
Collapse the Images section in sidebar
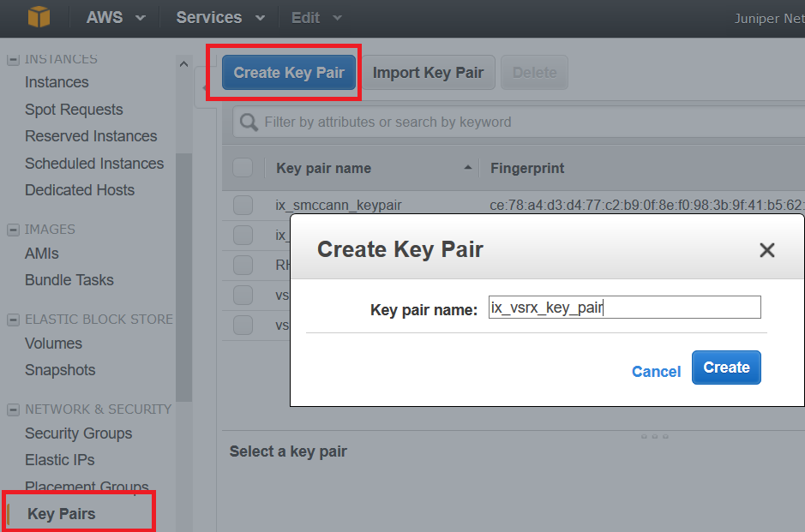[x=14, y=230]
